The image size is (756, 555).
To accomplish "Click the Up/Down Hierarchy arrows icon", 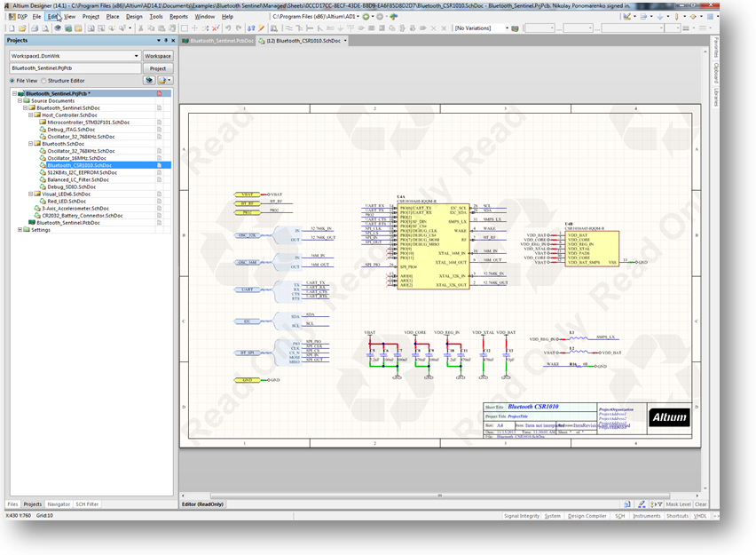I will coord(251,28).
